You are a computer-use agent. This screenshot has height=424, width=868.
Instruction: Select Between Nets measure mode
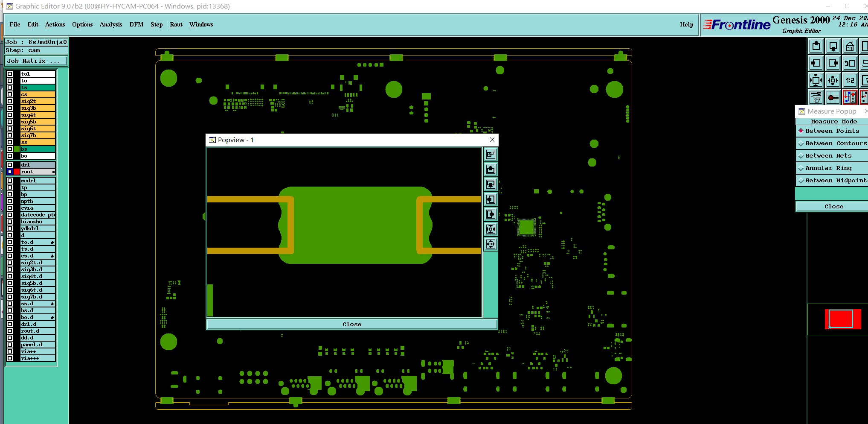click(832, 156)
